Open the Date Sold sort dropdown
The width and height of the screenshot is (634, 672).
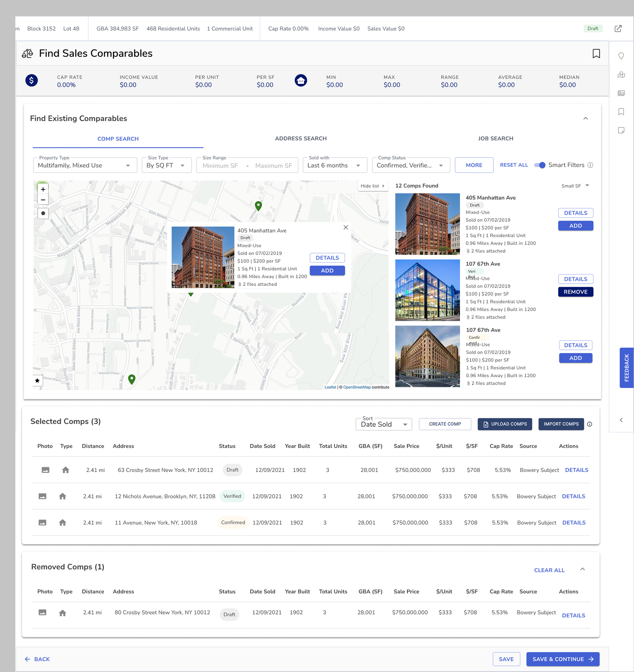(x=384, y=425)
